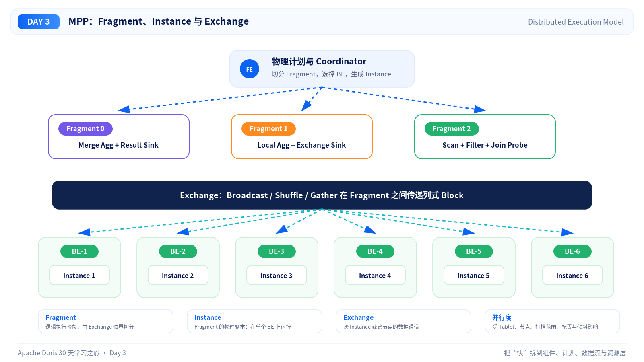Click the BE-5 green badge

[474, 251]
